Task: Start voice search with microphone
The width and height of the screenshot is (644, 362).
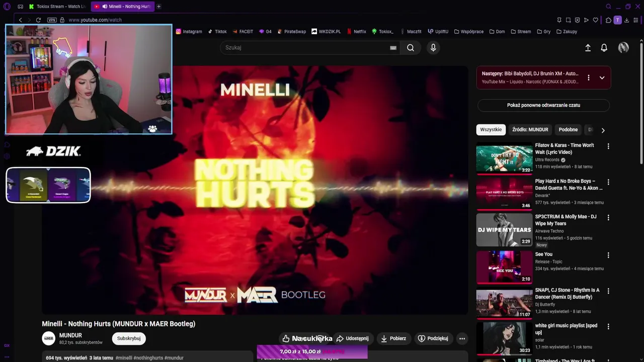Action: (x=433, y=47)
